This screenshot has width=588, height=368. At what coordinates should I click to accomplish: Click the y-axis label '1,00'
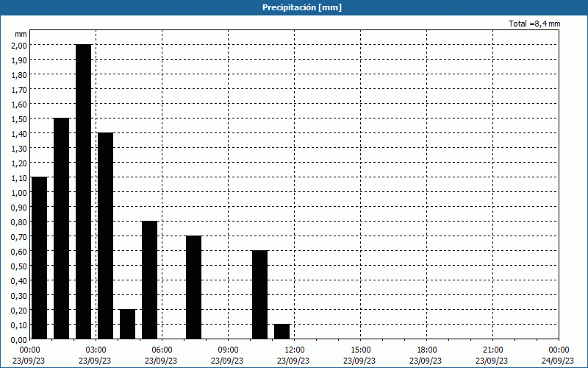point(21,192)
